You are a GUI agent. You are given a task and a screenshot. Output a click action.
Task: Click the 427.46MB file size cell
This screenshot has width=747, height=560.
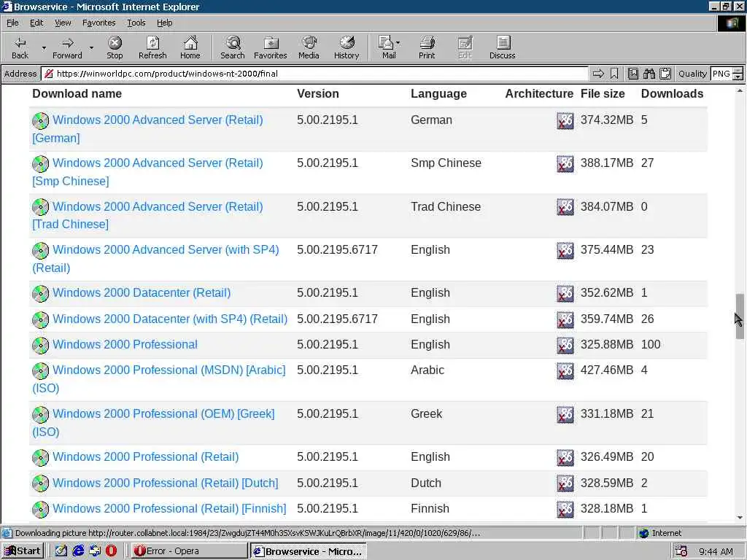point(606,370)
